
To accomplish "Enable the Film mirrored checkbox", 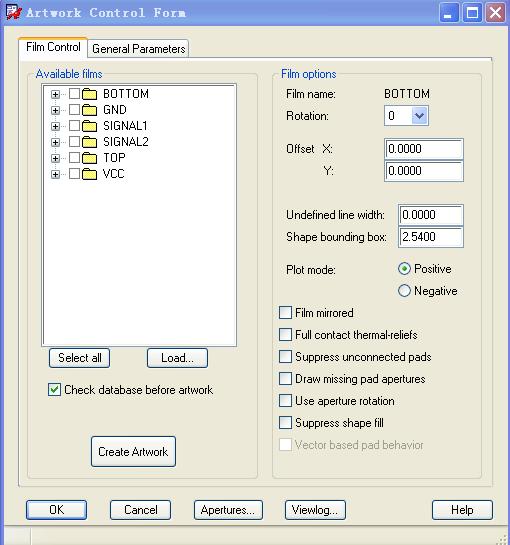I will pyautogui.click(x=285, y=313).
